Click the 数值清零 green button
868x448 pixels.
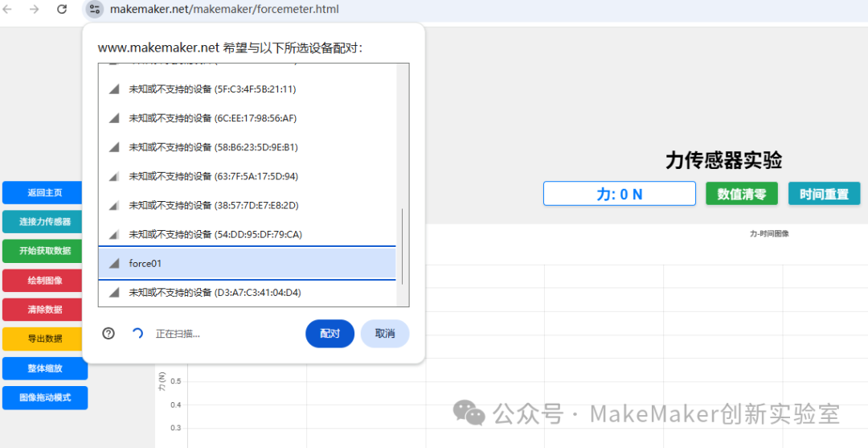[742, 194]
